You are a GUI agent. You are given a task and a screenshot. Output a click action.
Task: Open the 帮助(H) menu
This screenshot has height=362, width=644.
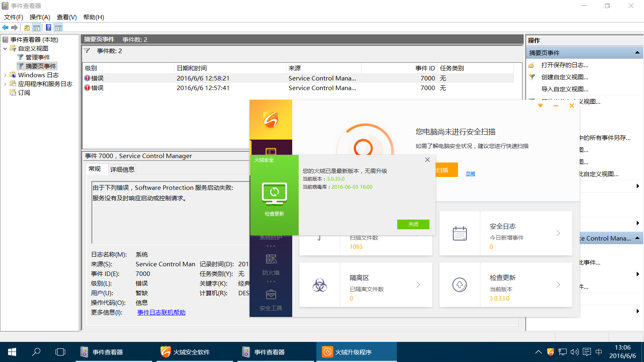point(94,17)
